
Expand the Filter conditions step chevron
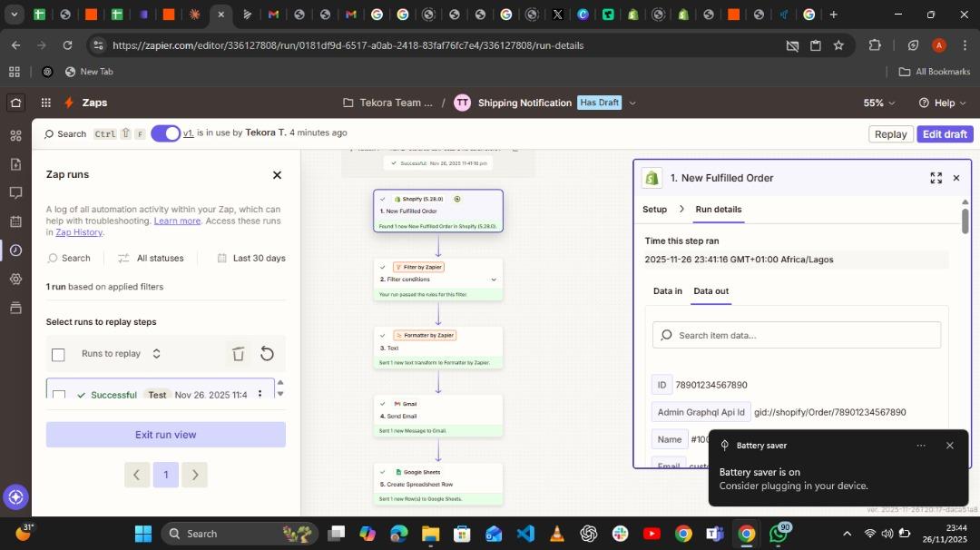(493, 280)
